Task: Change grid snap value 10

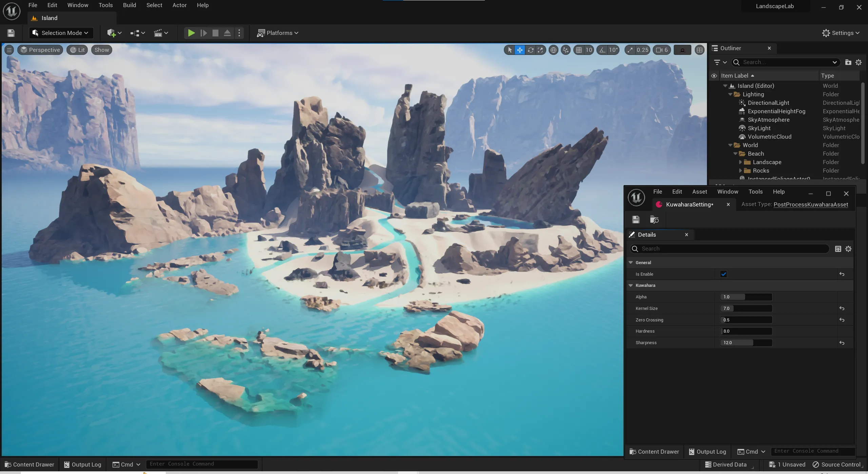Action: 589,50
